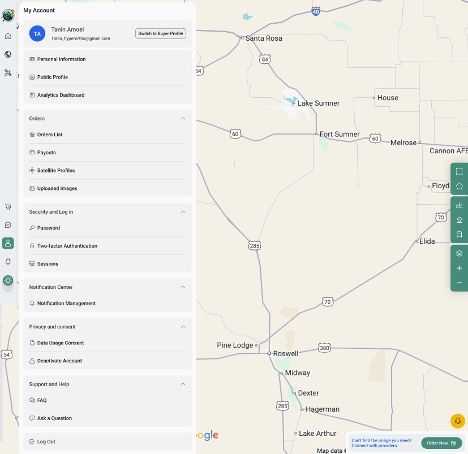
Task: Select the earth globe sidebar icon
Action: pos(8,54)
